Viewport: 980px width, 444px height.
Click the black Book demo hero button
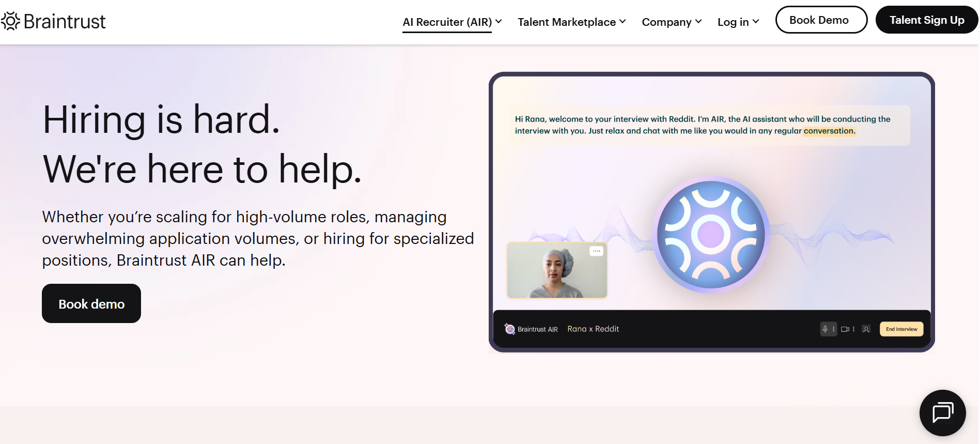(x=91, y=303)
